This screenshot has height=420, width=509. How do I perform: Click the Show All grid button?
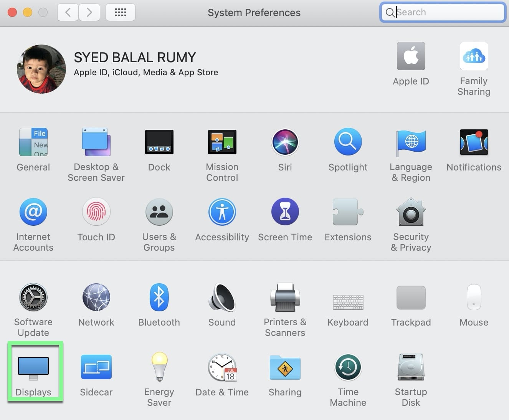pyautogui.click(x=120, y=12)
